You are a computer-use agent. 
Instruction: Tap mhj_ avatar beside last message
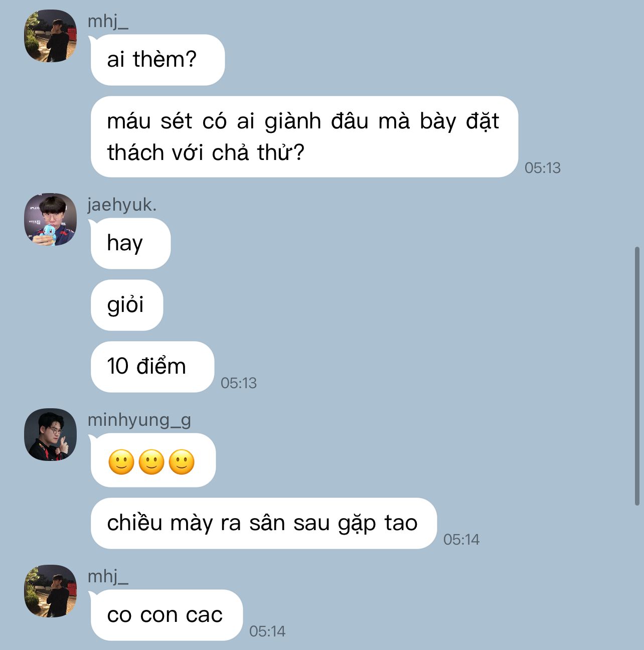click(50, 591)
